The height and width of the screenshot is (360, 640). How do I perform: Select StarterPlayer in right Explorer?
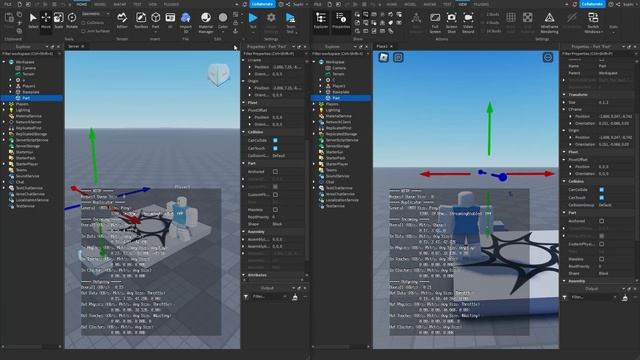click(x=337, y=164)
